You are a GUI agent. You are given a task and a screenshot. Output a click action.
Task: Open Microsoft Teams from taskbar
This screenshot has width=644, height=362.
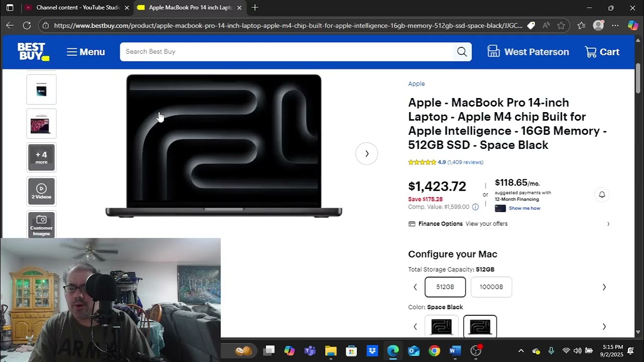coord(310,350)
